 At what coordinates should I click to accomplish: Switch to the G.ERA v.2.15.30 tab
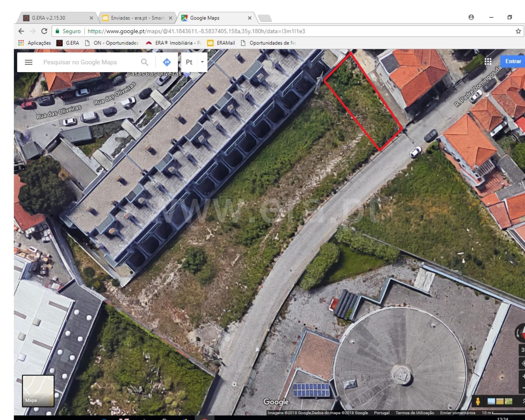pyautogui.click(x=57, y=18)
